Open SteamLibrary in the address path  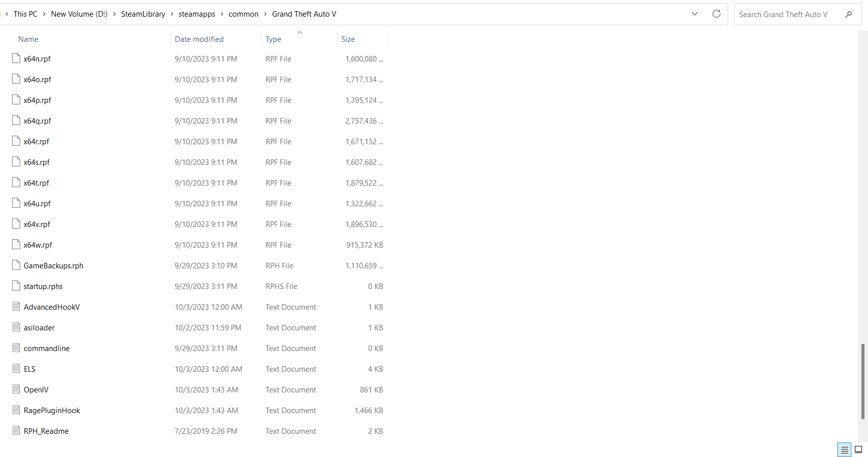point(143,14)
